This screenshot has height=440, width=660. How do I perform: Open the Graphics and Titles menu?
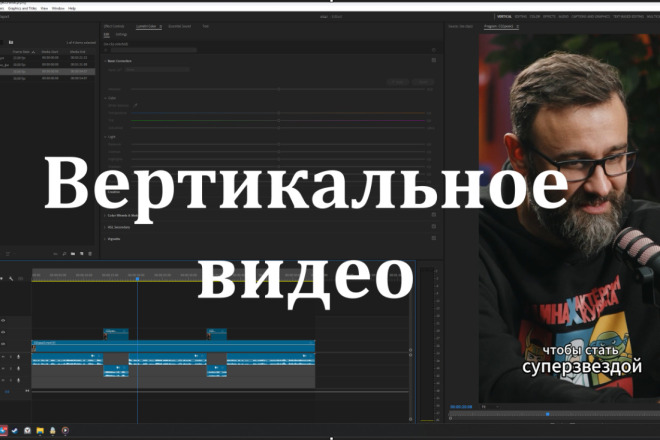pyautogui.click(x=22, y=8)
